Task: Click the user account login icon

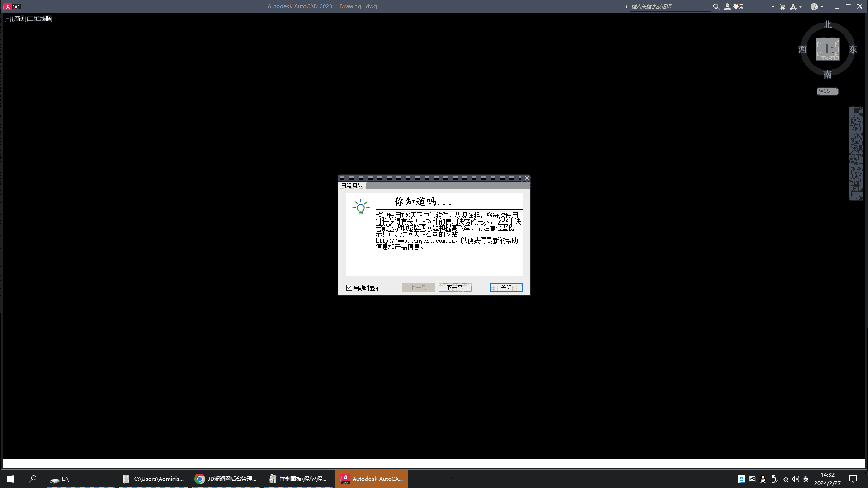Action: click(x=727, y=7)
